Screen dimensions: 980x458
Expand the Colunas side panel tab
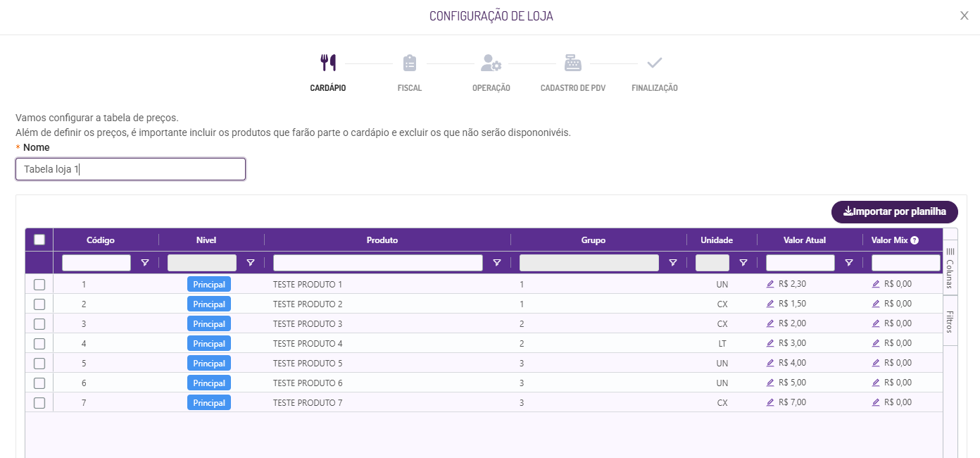tap(950, 268)
